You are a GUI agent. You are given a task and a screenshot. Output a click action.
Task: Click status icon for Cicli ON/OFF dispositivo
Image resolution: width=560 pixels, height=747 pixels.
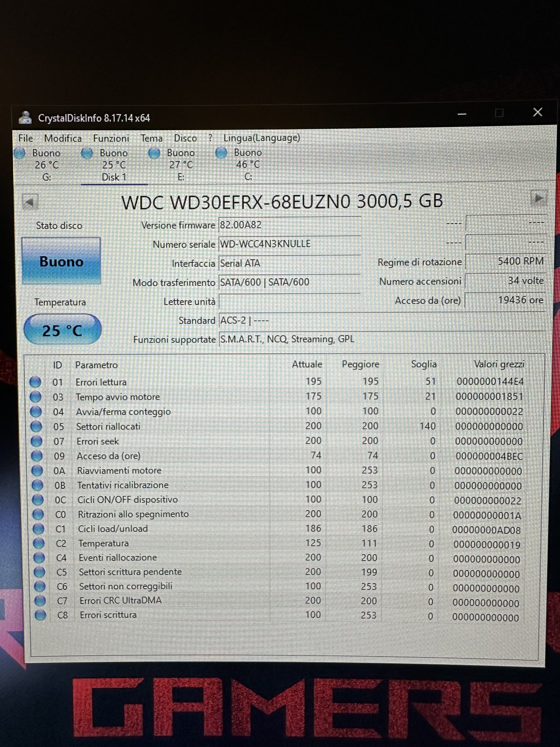[x=38, y=500]
